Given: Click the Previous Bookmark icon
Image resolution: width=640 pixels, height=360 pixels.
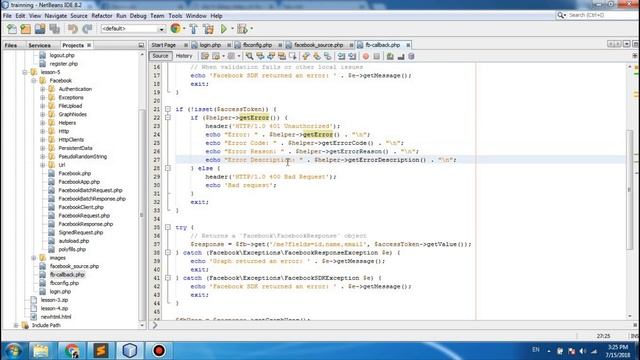Looking at the screenshot, I should coord(306,56).
